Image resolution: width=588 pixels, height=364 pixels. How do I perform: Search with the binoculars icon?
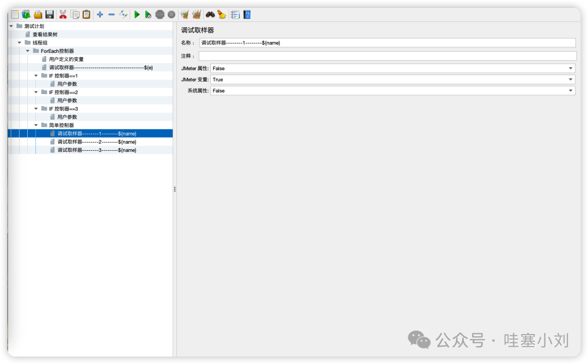pyautogui.click(x=210, y=15)
